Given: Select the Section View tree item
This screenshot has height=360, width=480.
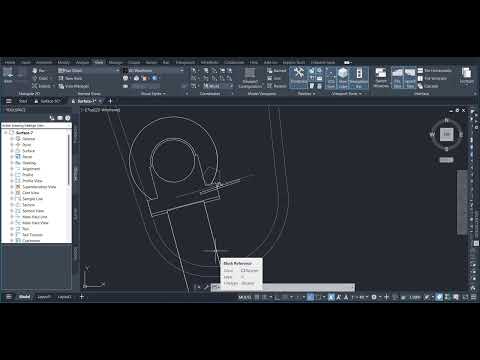Looking at the screenshot, I should [33, 211].
